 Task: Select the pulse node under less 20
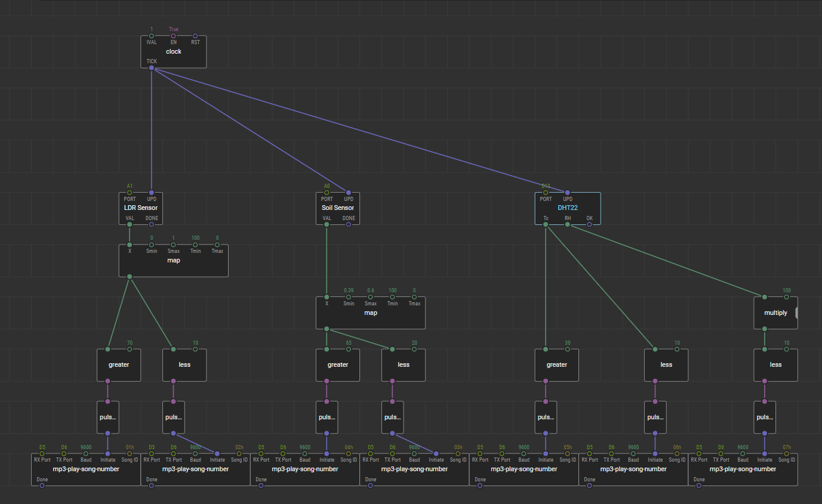(x=392, y=418)
